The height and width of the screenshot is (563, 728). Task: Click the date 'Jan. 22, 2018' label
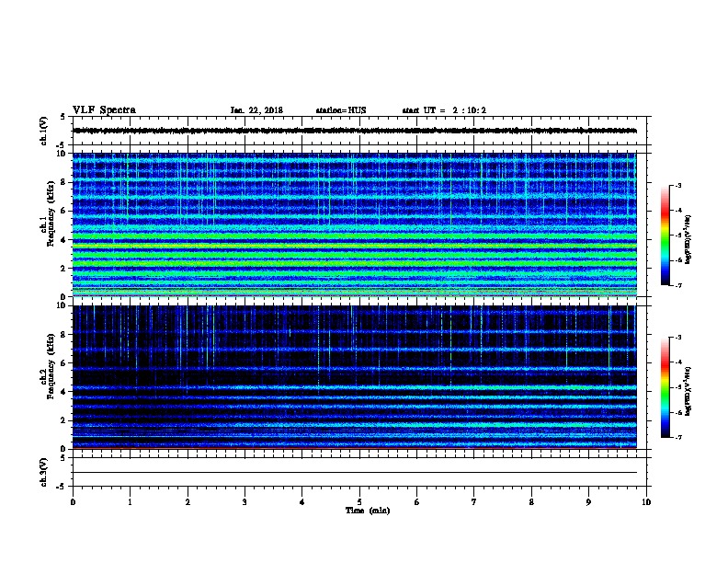(256, 110)
